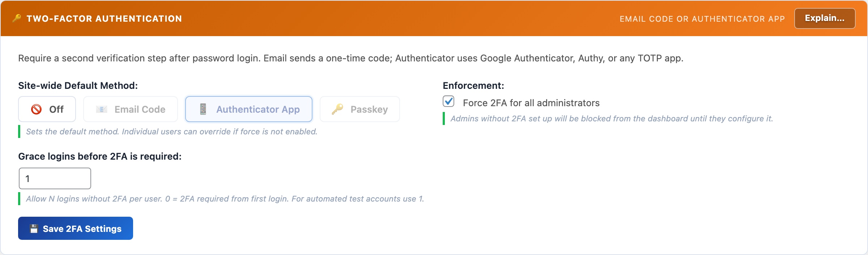
Task: Click the floppy disk icon on Save 2FA Settings
Action: (x=34, y=228)
